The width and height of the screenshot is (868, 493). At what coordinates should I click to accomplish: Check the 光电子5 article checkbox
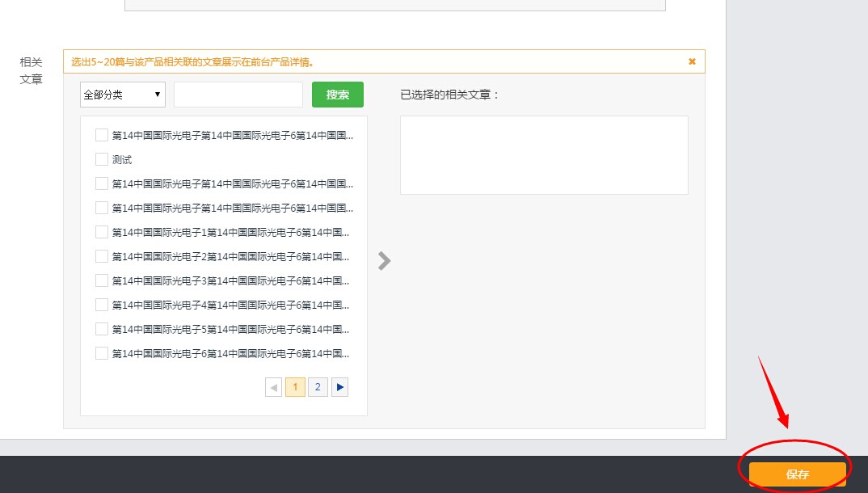coord(102,329)
